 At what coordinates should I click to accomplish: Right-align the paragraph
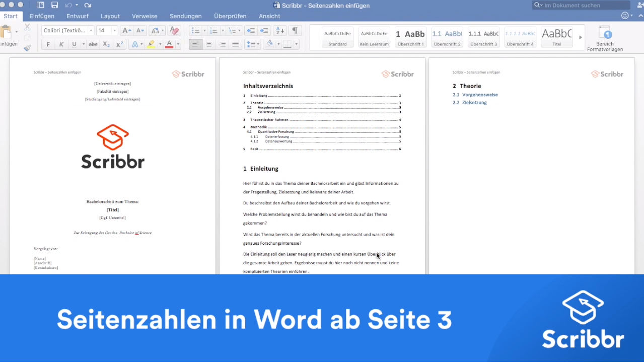[x=222, y=44]
